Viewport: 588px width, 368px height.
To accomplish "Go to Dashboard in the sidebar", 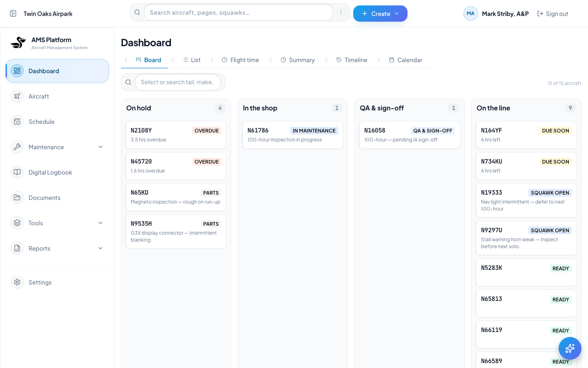I will 57,71.
